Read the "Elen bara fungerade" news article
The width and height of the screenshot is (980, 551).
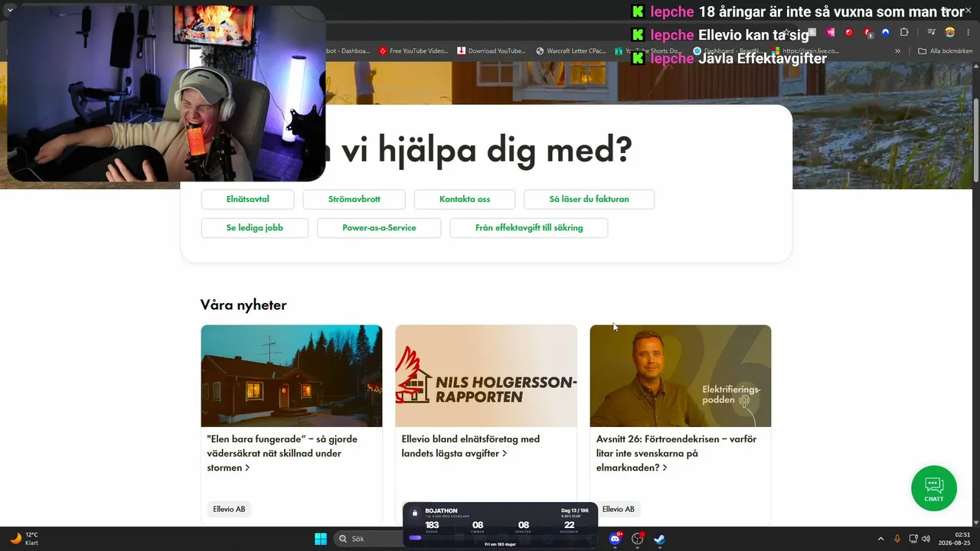click(283, 453)
